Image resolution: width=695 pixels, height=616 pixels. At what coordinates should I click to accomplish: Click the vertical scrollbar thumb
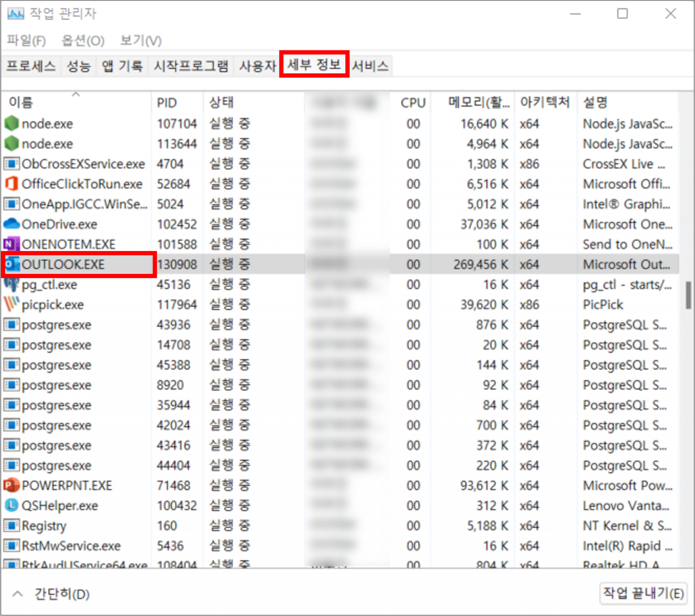click(x=688, y=295)
